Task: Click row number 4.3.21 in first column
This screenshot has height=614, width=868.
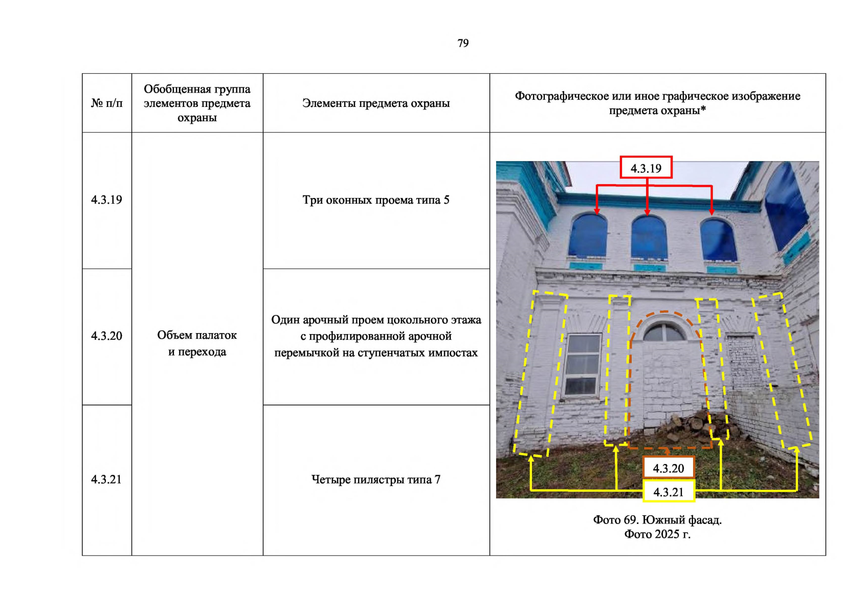Action: pos(106,479)
